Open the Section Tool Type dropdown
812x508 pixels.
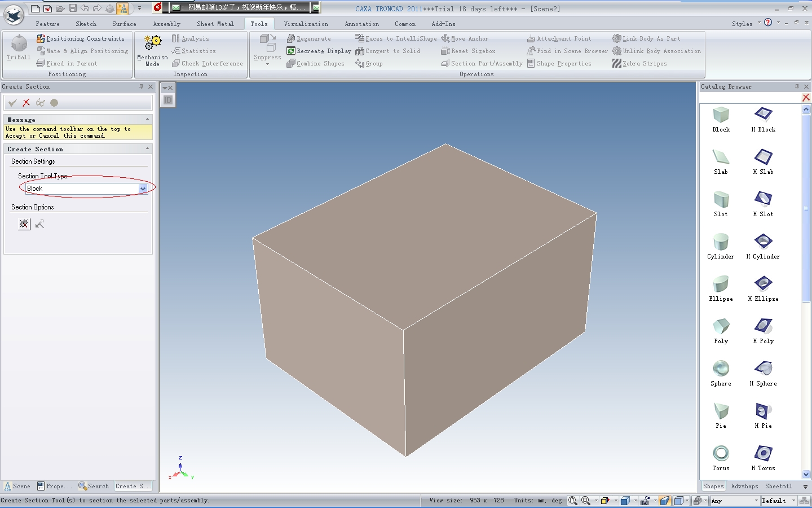point(143,189)
